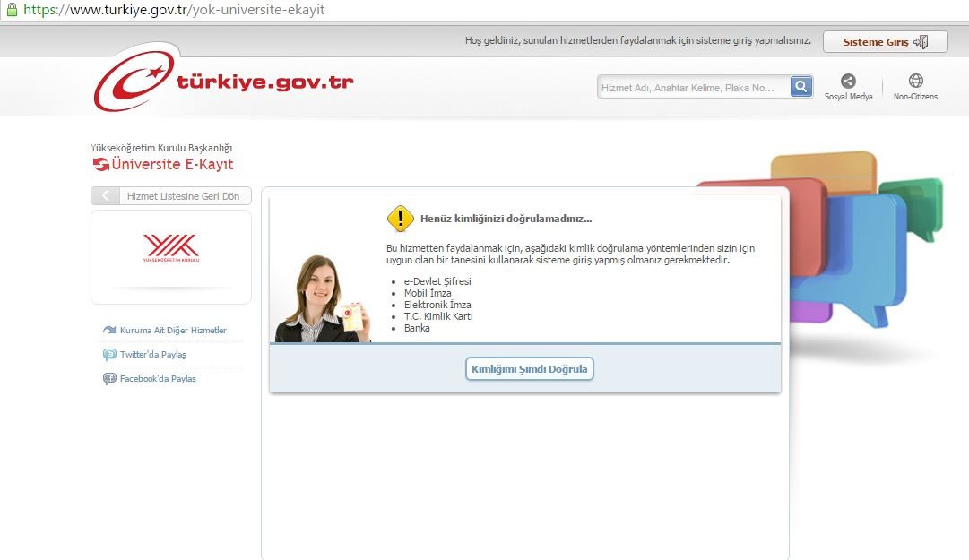The height and width of the screenshot is (560, 969).
Task: Click the Mobil İmza list item
Action: pos(428,293)
